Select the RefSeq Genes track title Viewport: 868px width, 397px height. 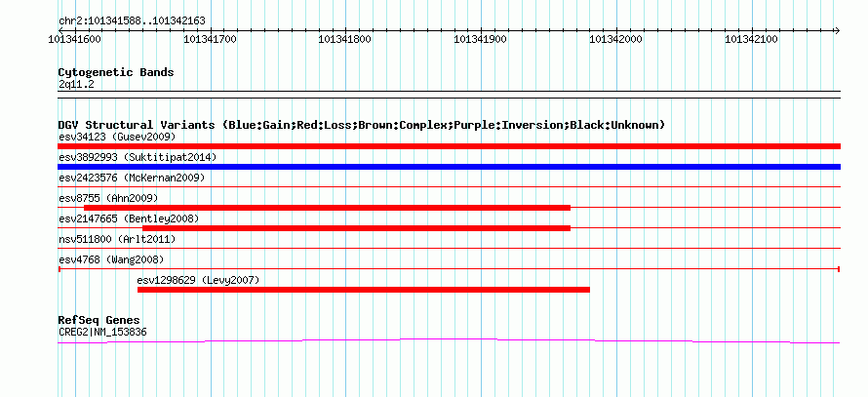pos(99,321)
